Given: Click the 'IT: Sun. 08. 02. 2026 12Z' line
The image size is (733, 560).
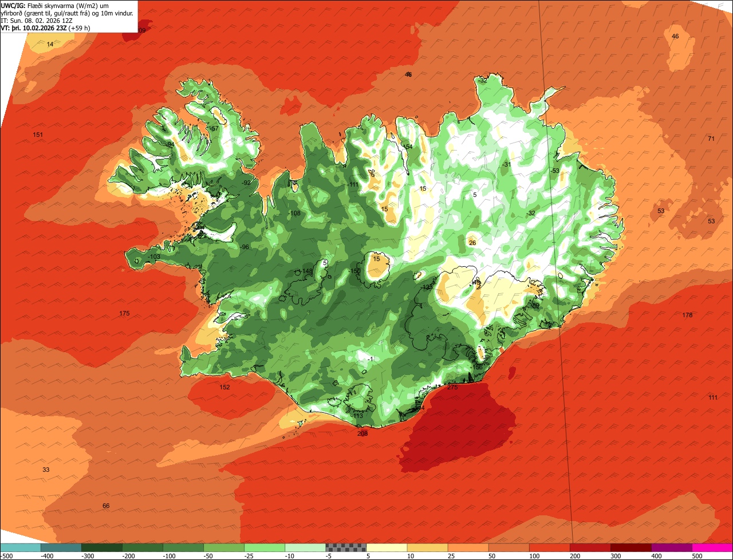Looking at the screenshot, I should point(37,21).
